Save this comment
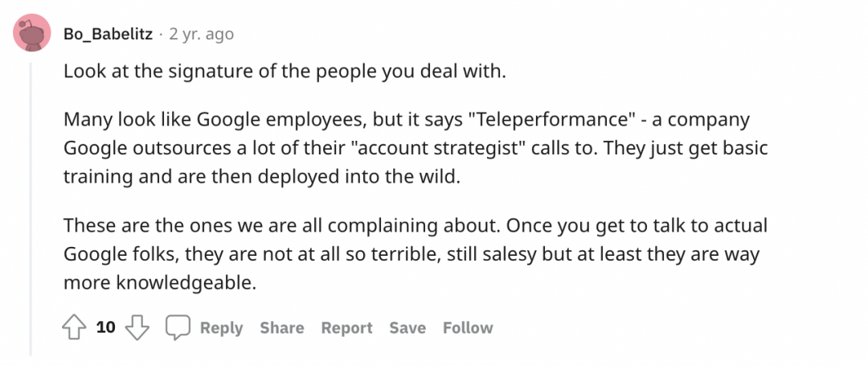The height and width of the screenshot is (366, 868). pyautogui.click(x=407, y=328)
